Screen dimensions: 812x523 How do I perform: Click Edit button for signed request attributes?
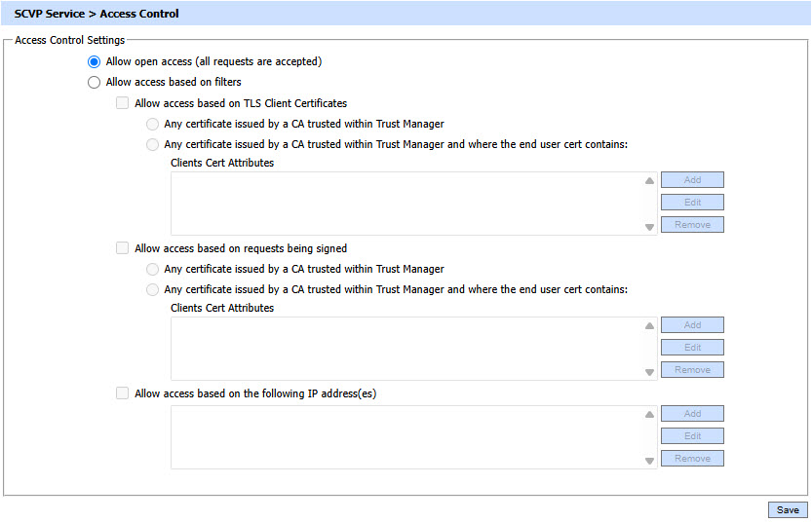[x=692, y=348]
